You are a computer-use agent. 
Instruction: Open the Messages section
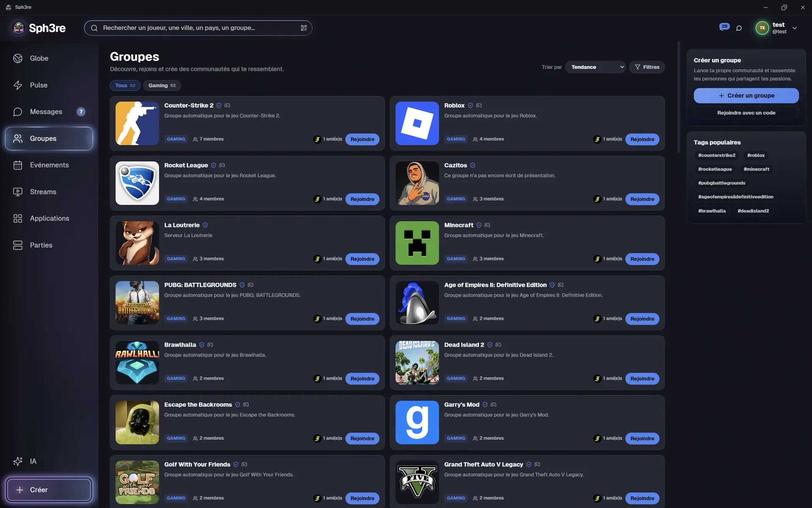[x=49, y=112]
